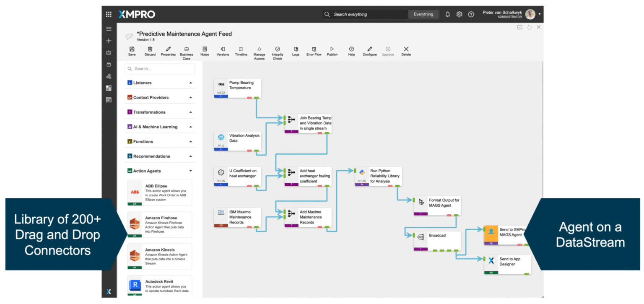
Task: Open the Everything search scope dropdown
Action: (423, 14)
